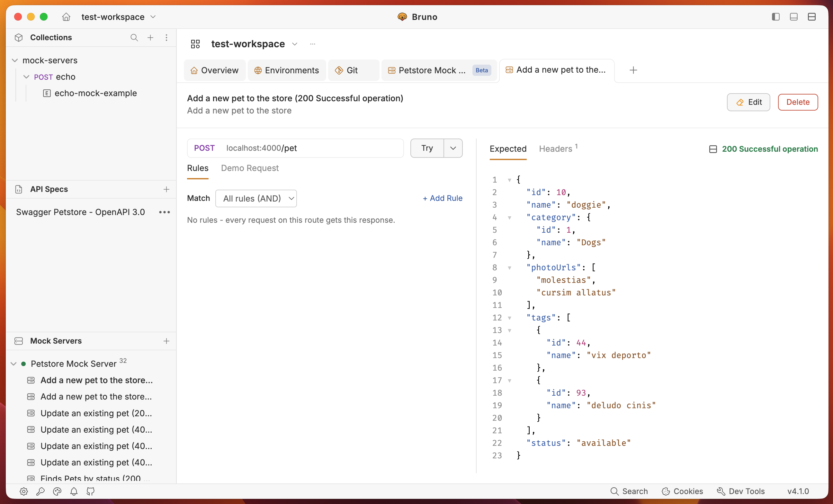Open Try button dropdown arrow

453,148
